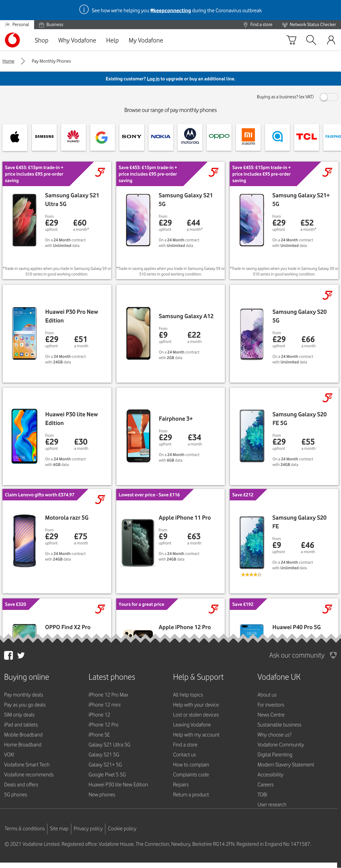Open the #keepconnecting link

(170, 10)
